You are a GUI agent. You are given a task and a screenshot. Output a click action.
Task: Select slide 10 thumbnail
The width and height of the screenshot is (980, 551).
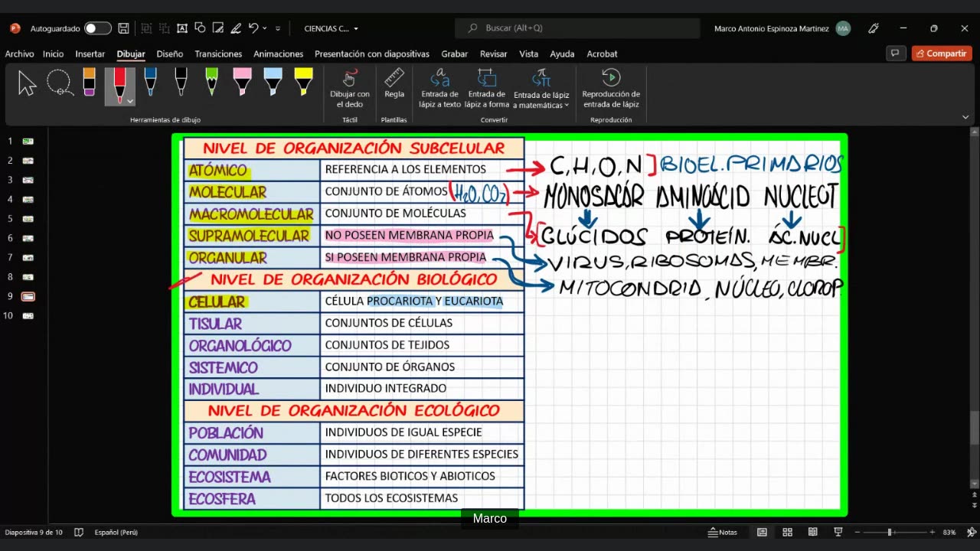28,315
